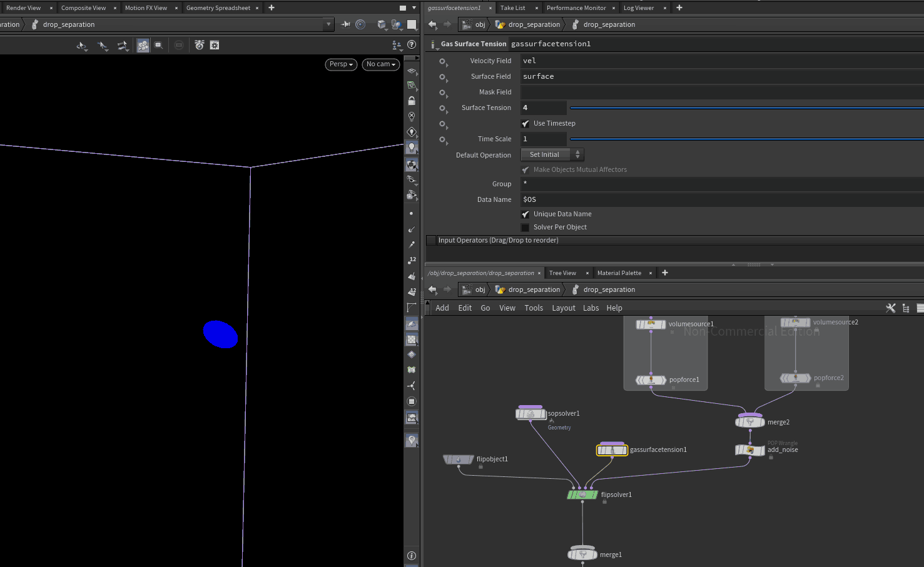Screen dimensions: 924x567
Task: Open the Layout menu in network editor
Action: [563, 308]
